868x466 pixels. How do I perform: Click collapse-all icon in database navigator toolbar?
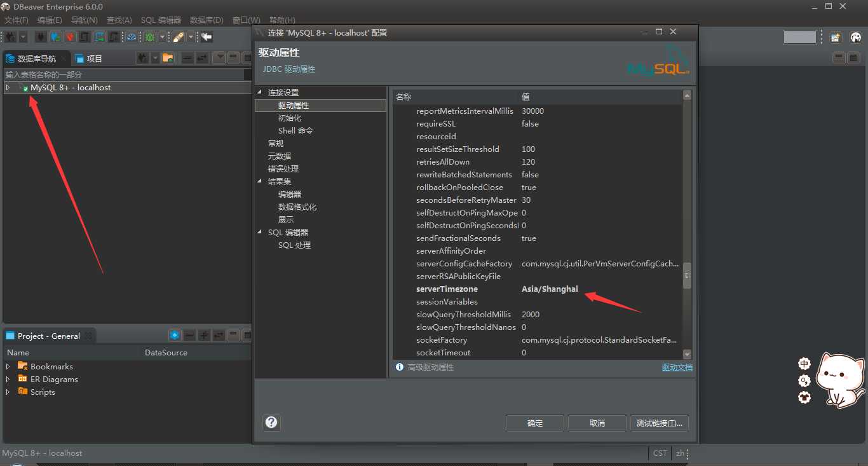click(x=187, y=58)
